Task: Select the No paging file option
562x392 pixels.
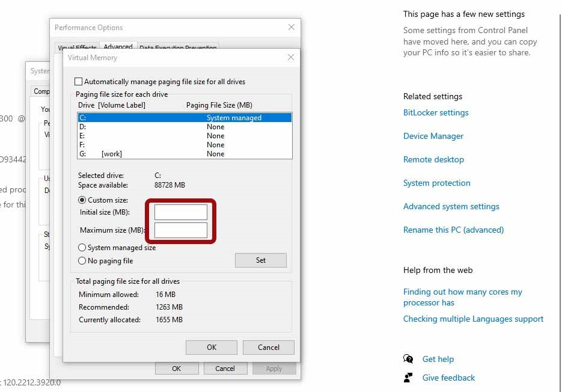Action: coord(82,261)
